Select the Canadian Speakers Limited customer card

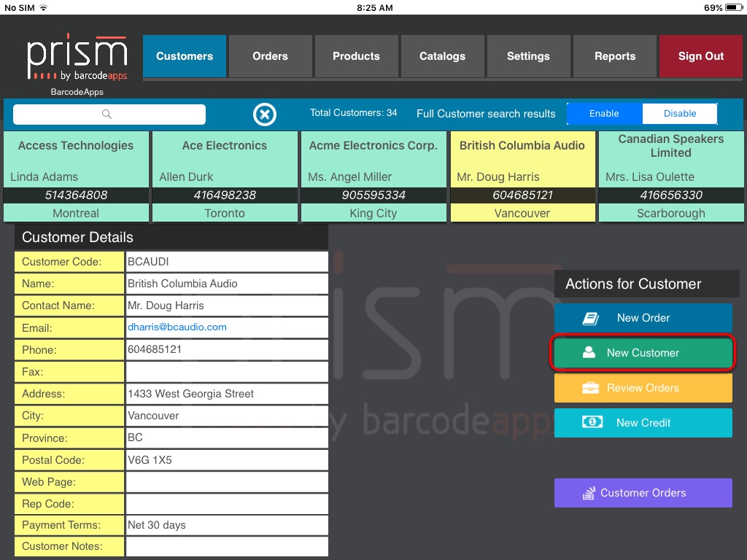tap(671, 176)
